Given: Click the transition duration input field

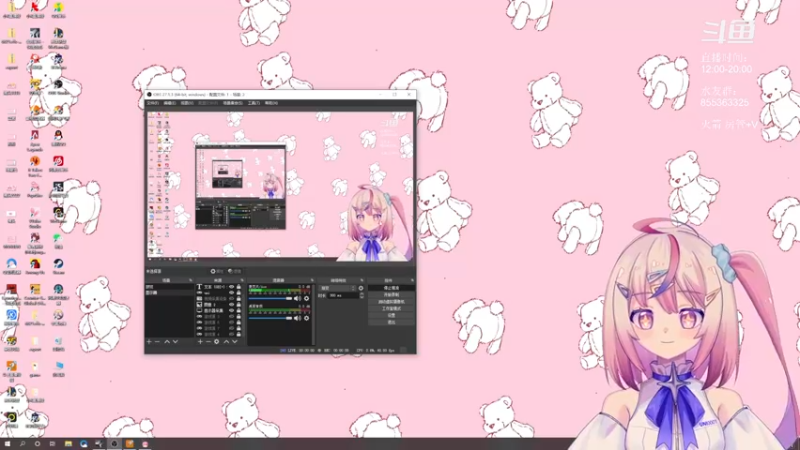Looking at the screenshot, I should 343,295.
